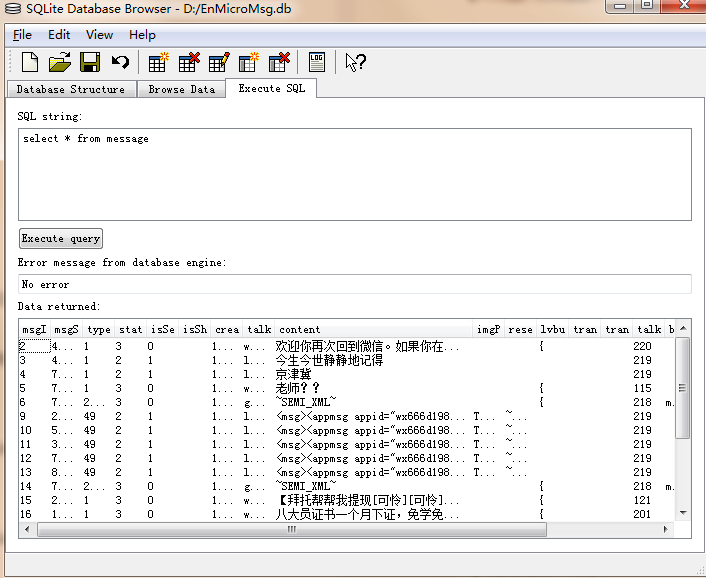Screen dimensions: 706x578
Task: Click the Delete Table icon
Action: (189, 62)
